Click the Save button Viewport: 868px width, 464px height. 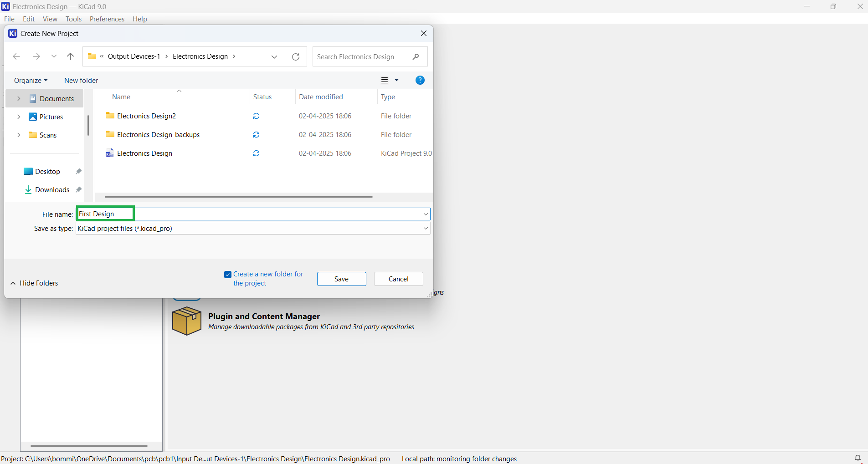click(341, 279)
